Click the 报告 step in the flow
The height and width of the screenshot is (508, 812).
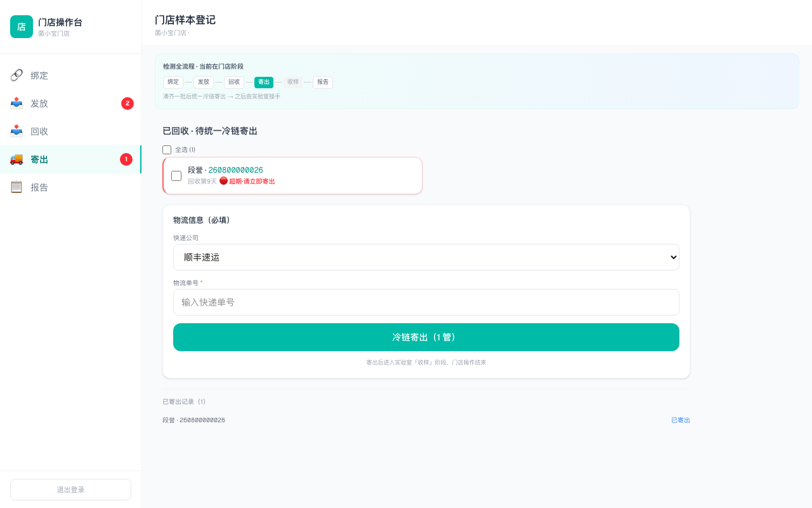pos(323,82)
